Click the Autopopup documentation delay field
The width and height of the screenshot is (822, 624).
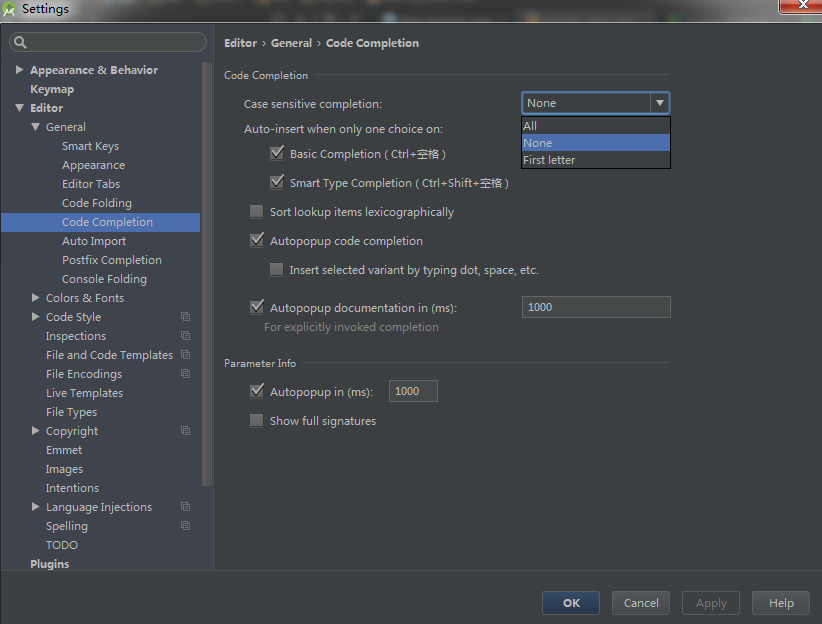(x=596, y=307)
